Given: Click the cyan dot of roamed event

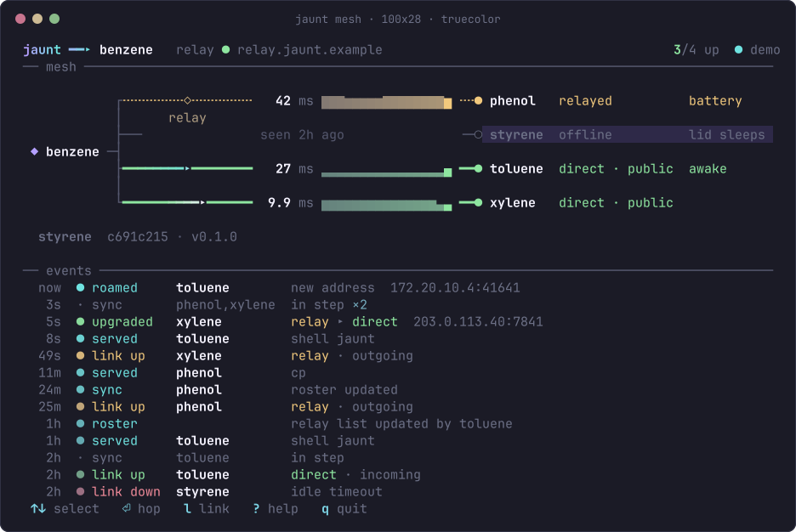Looking at the screenshot, I should coord(80,287).
